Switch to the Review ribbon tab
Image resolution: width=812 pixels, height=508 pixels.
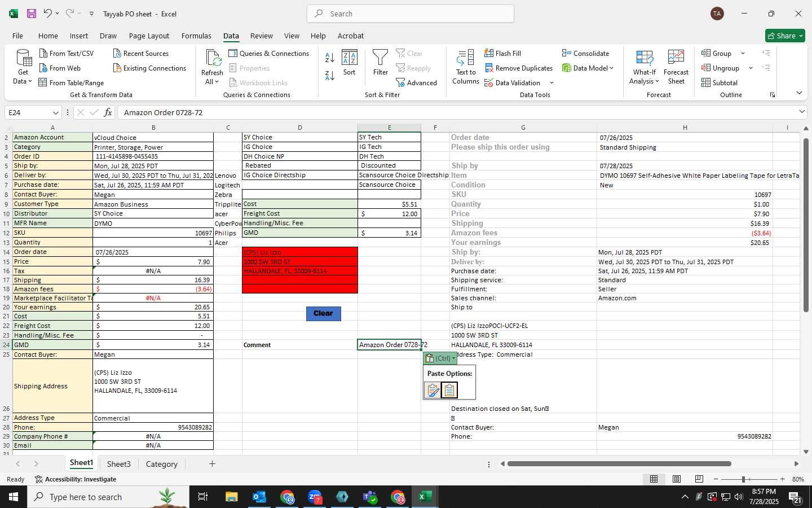[262, 36]
